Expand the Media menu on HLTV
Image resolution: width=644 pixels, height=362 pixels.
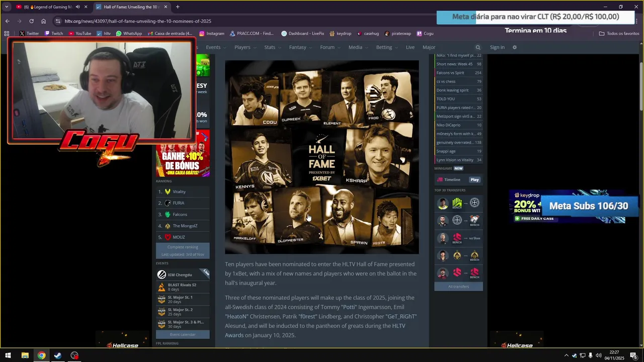[359, 47]
